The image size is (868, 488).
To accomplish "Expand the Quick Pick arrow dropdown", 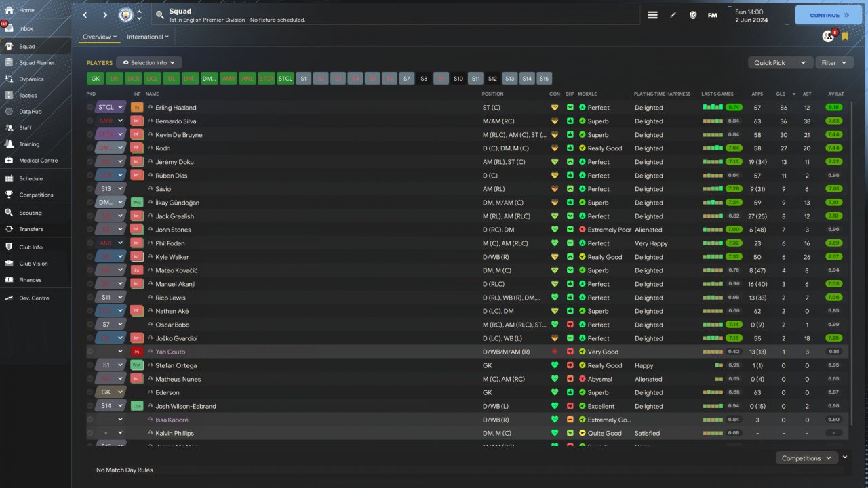I will [x=803, y=62].
